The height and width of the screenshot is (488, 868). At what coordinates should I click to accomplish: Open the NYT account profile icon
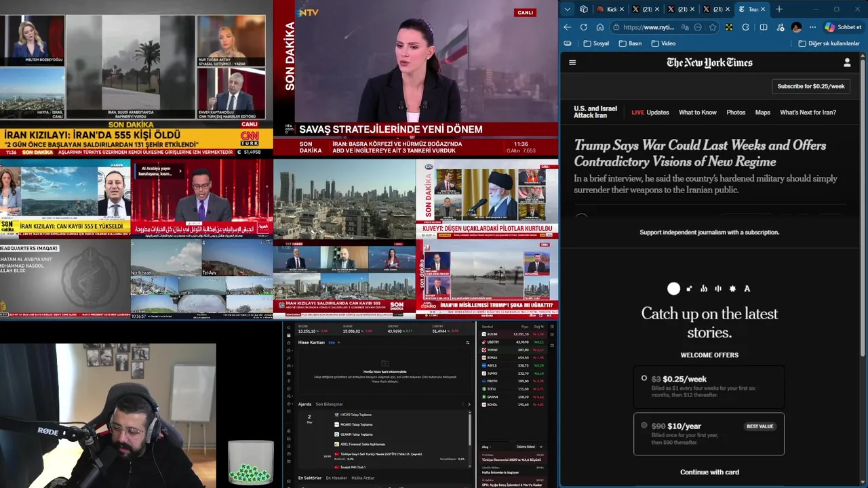pyautogui.click(x=847, y=62)
